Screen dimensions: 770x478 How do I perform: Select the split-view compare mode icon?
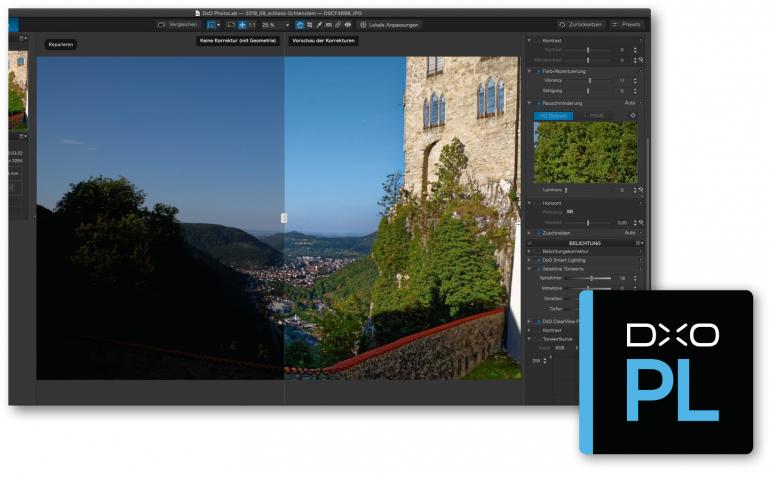[211, 25]
